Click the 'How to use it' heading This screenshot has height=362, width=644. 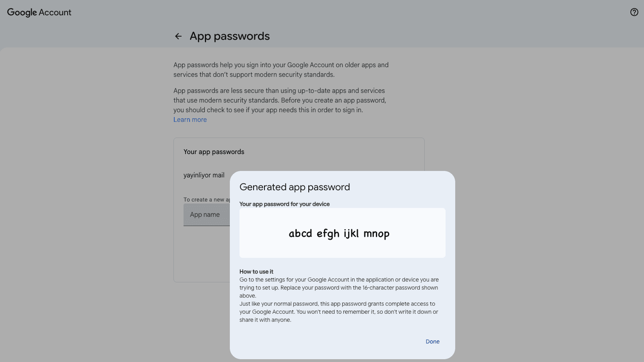pyautogui.click(x=256, y=271)
